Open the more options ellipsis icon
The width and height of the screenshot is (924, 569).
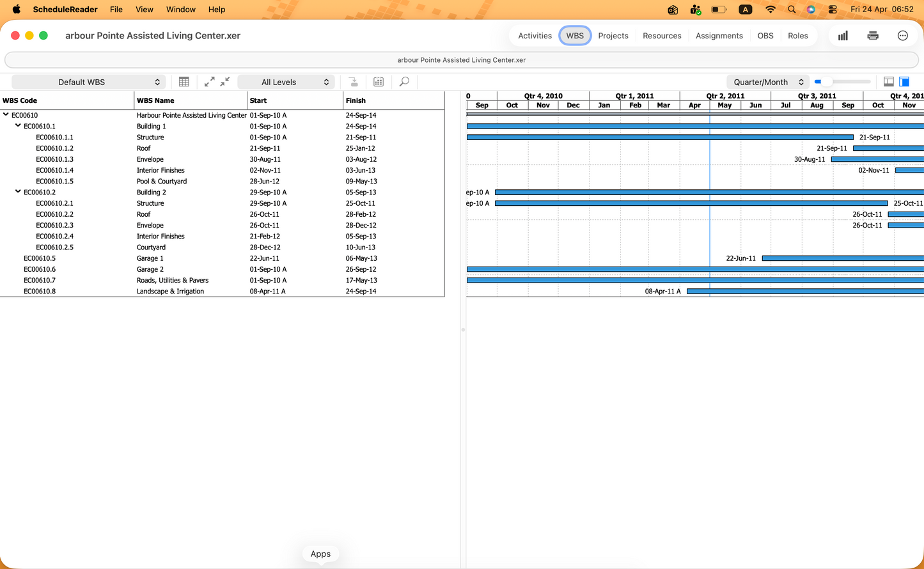tap(903, 36)
